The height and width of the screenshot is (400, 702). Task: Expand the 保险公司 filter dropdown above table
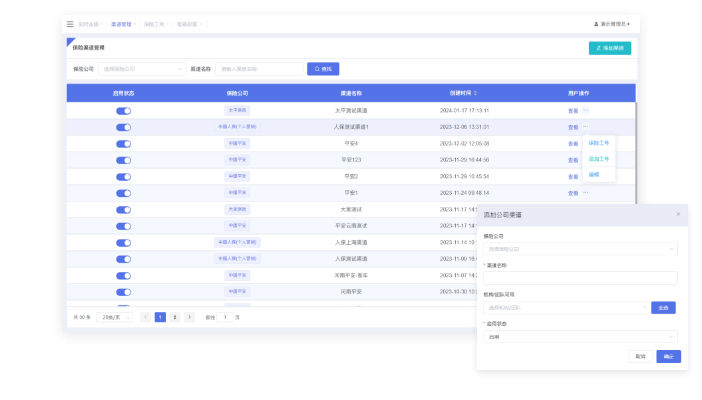coord(141,69)
